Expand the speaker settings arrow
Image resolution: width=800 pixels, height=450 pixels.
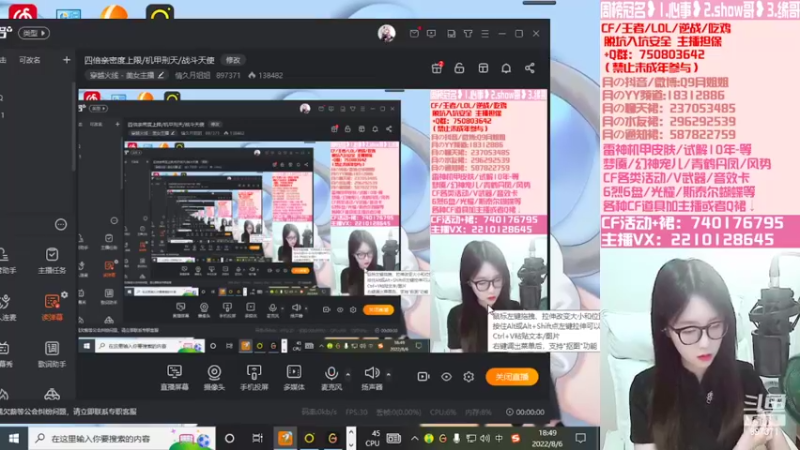388,374
